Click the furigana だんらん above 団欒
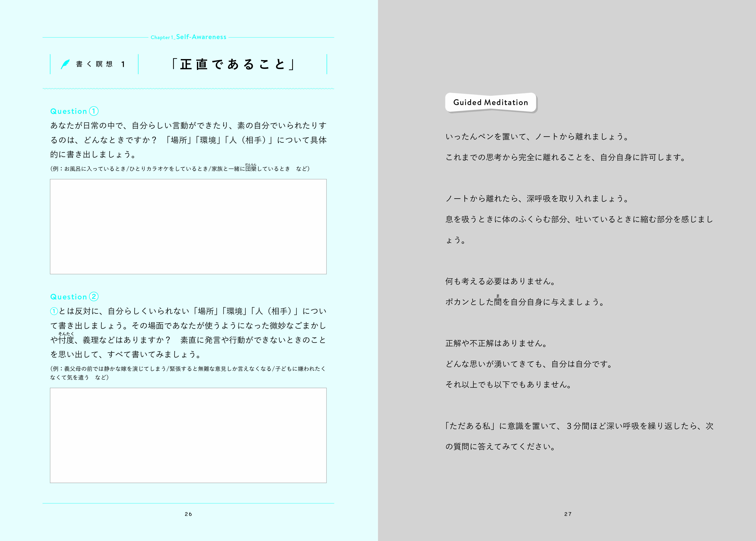The height and width of the screenshot is (541, 756). click(251, 164)
